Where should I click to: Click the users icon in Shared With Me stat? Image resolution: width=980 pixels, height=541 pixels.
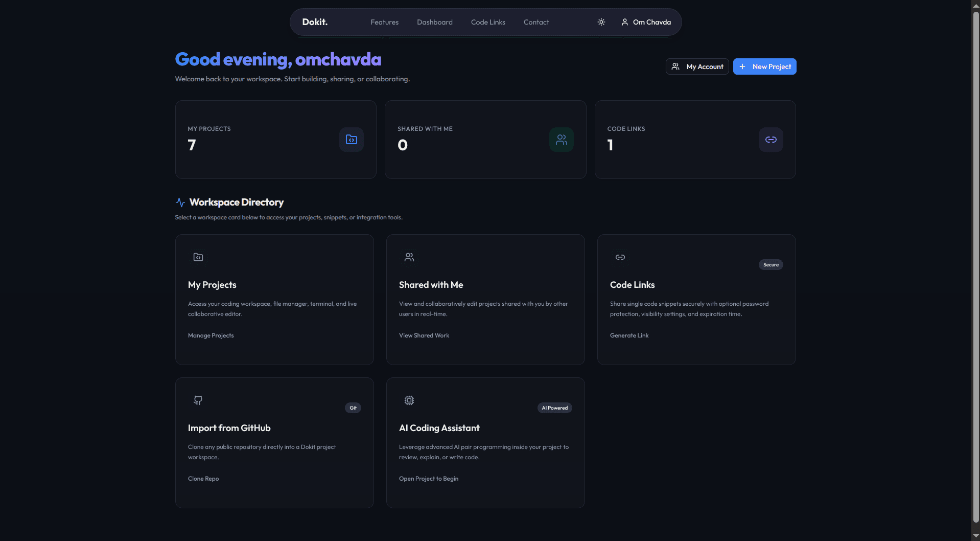[562, 140]
